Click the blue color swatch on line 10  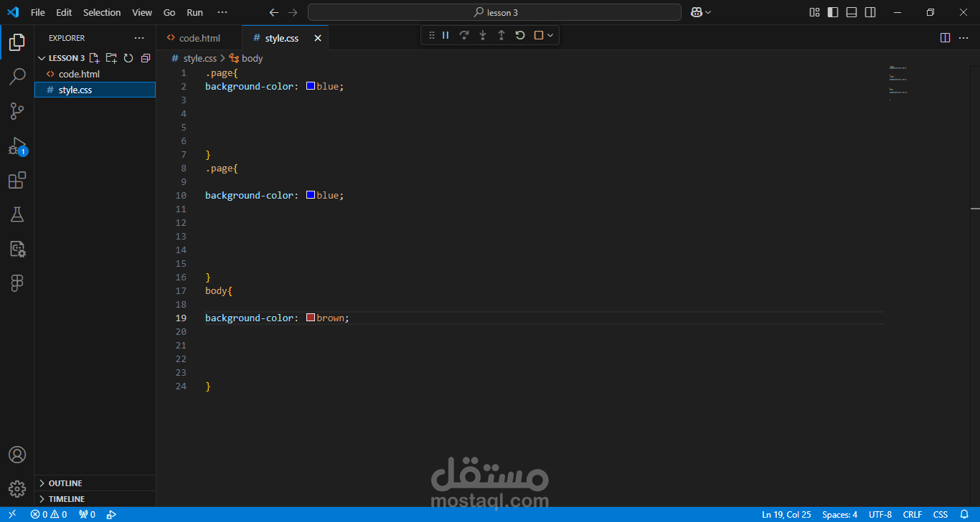(311, 195)
